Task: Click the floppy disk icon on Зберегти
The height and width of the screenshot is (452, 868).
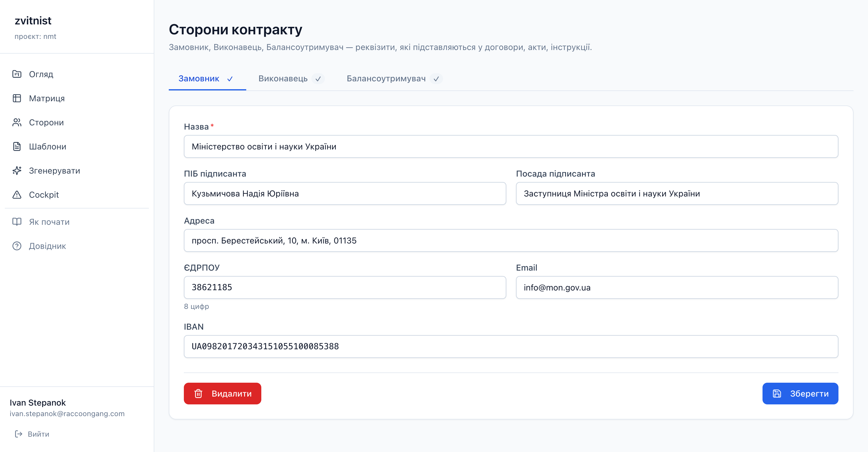Action: point(777,394)
